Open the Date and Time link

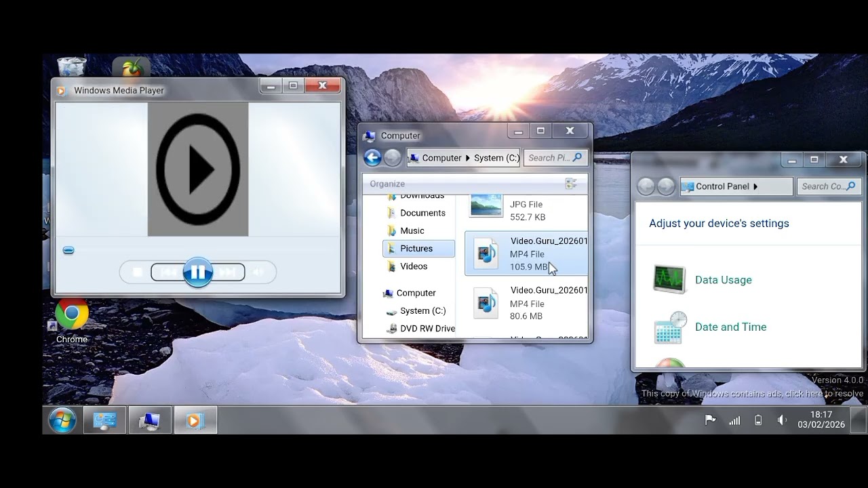tap(731, 327)
